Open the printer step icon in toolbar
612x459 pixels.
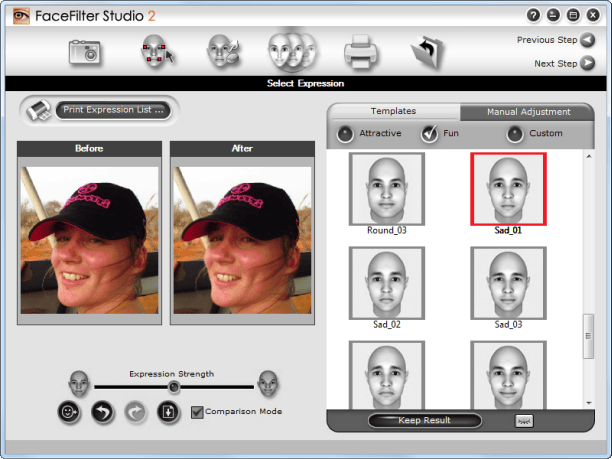click(361, 52)
